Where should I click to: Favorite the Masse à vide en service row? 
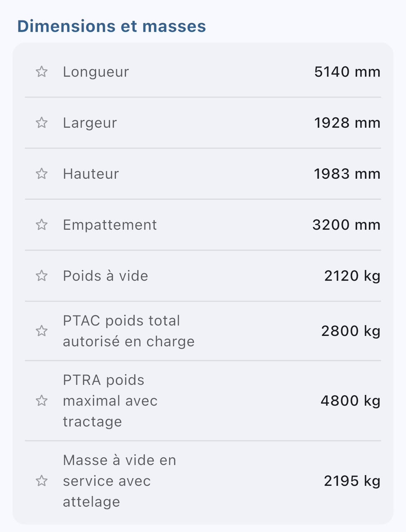click(42, 481)
